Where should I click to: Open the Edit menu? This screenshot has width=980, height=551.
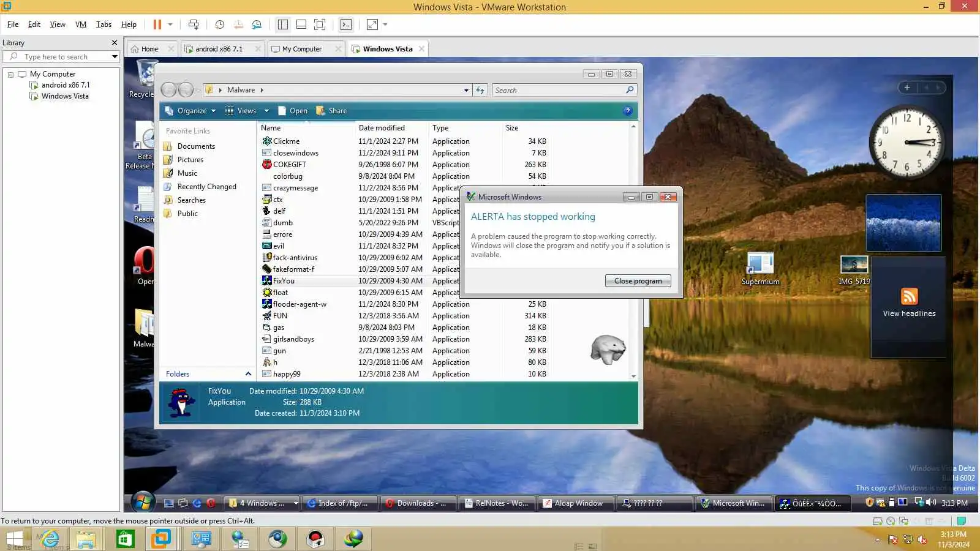point(34,24)
